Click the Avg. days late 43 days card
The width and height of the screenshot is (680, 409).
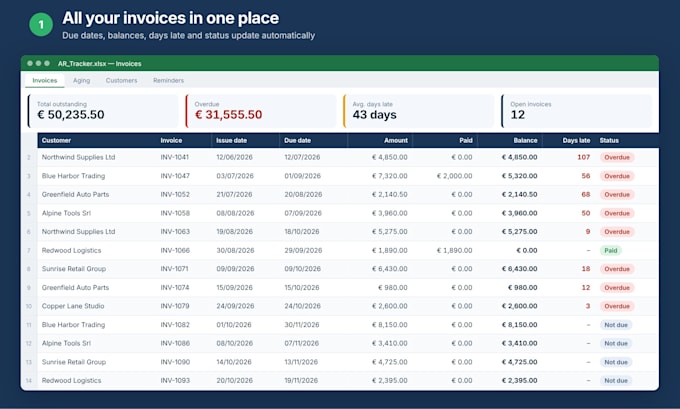click(419, 111)
